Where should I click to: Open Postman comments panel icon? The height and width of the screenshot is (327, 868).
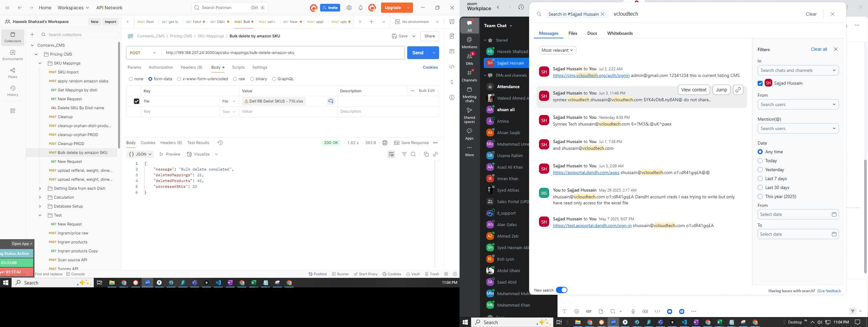click(x=452, y=51)
